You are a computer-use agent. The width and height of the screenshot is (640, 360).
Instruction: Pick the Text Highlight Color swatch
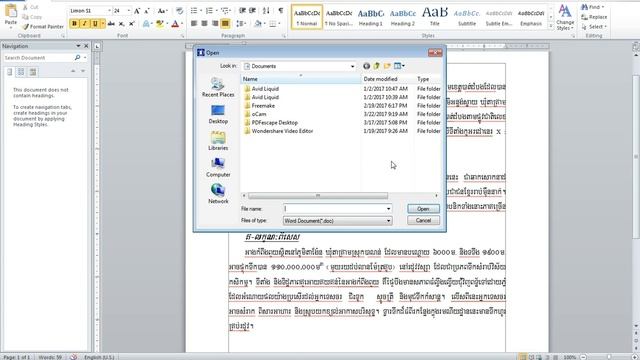click(x=160, y=24)
